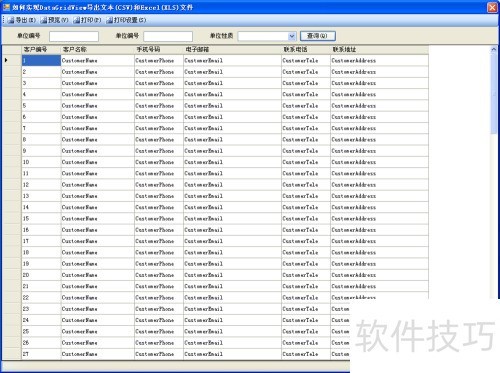Select the top-left corner select-all grid cell
500x373 pixels.
pyautogui.click(x=12, y=50)
